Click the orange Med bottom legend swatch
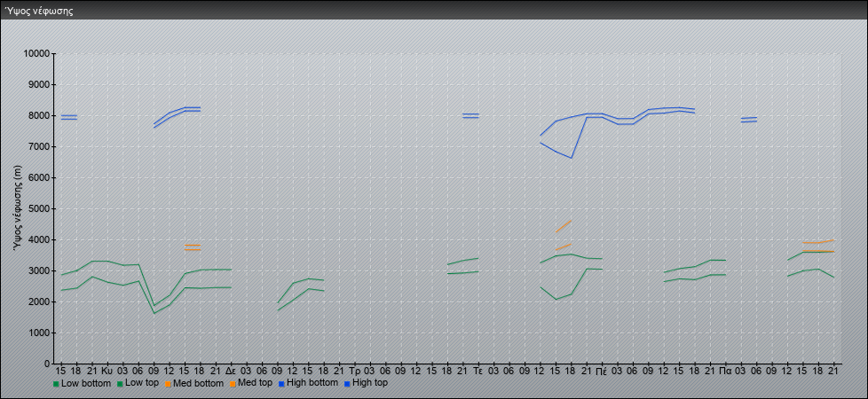Viewport: 868px width, 399px height. (x=169, y=384)
